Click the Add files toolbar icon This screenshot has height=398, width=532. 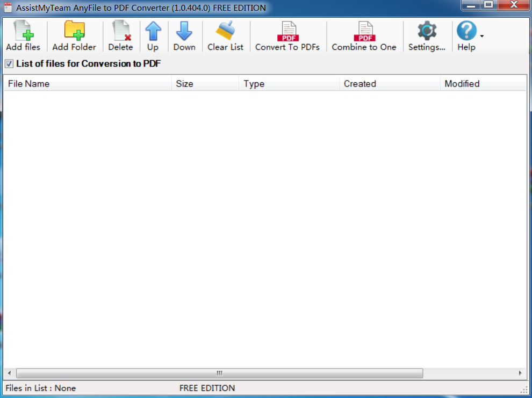pos(23,36)
